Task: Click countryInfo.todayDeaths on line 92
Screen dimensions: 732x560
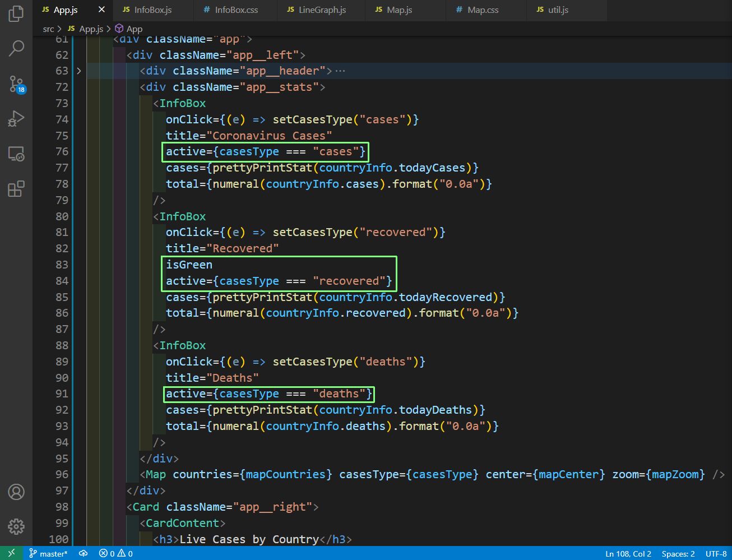Action: [396, 410]
